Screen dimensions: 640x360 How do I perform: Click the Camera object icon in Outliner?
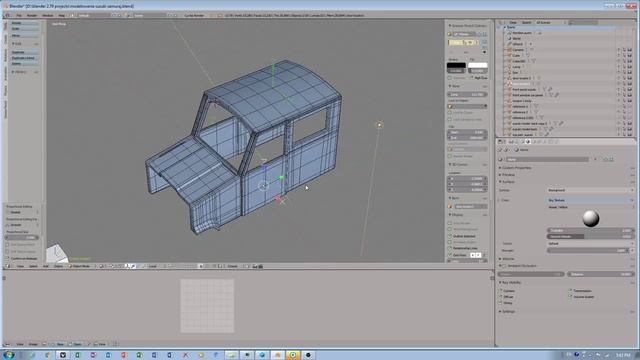coord(509,50)
